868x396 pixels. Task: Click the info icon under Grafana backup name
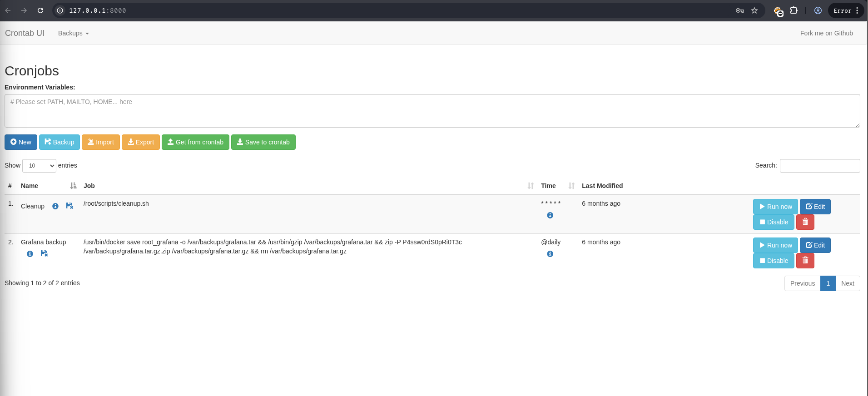[30, 254]
